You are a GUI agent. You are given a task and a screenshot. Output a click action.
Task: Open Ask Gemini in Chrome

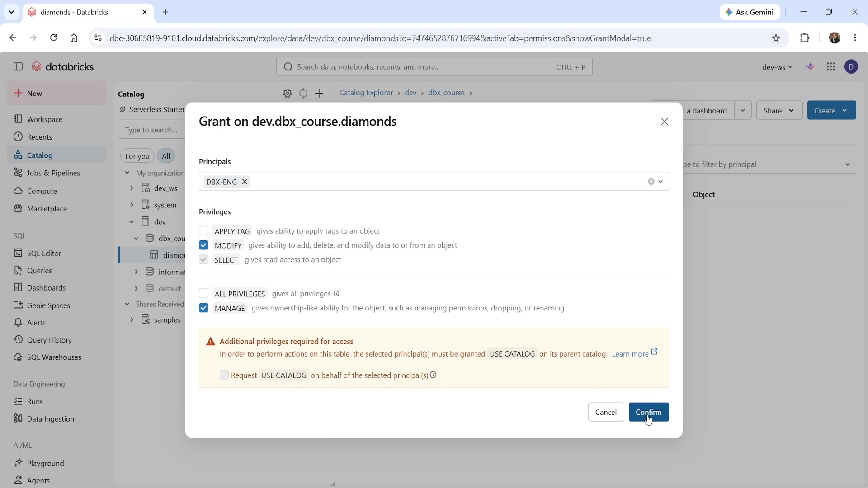pos(750,12)
